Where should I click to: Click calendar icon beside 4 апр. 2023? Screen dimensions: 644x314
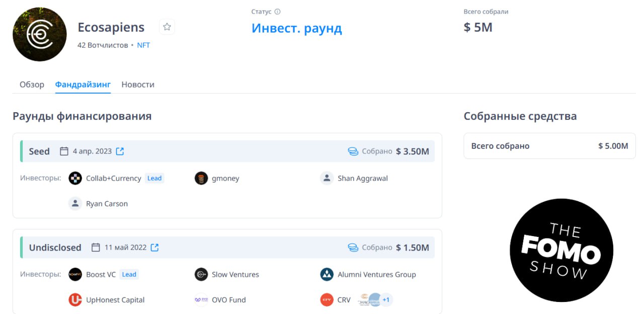pos(64,151)
